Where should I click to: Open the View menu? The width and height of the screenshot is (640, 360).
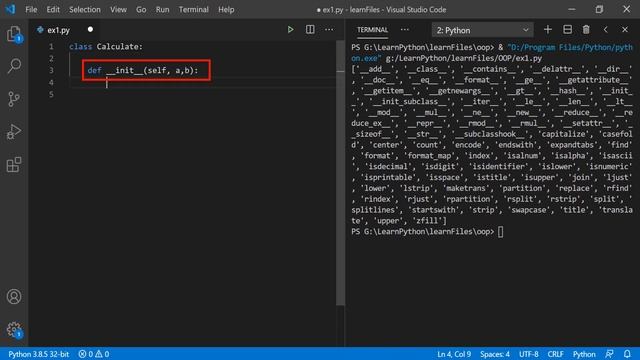pos(118,9)
